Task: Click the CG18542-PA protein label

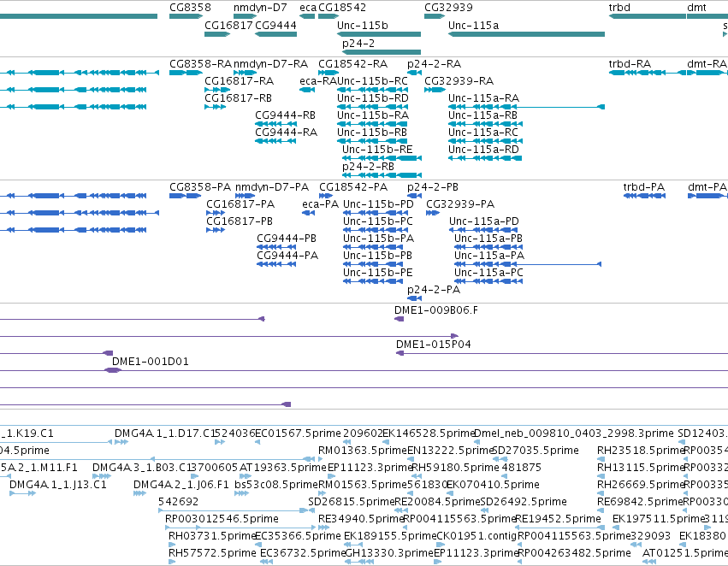Action: click(x=353, y=187)
